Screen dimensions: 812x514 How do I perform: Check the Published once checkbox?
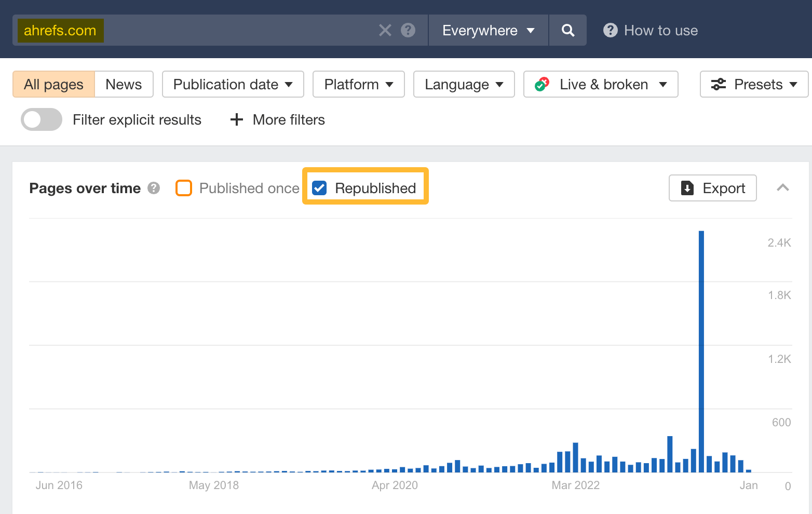[x=184, y=188]
